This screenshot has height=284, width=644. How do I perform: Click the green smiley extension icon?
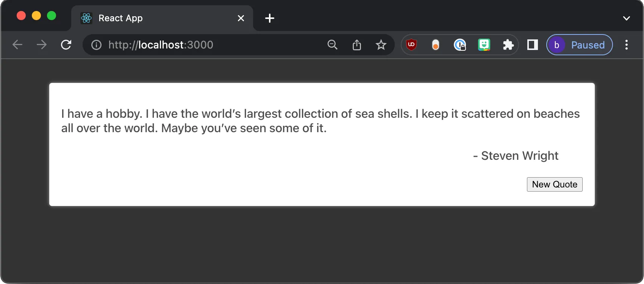tap(484, 45)
